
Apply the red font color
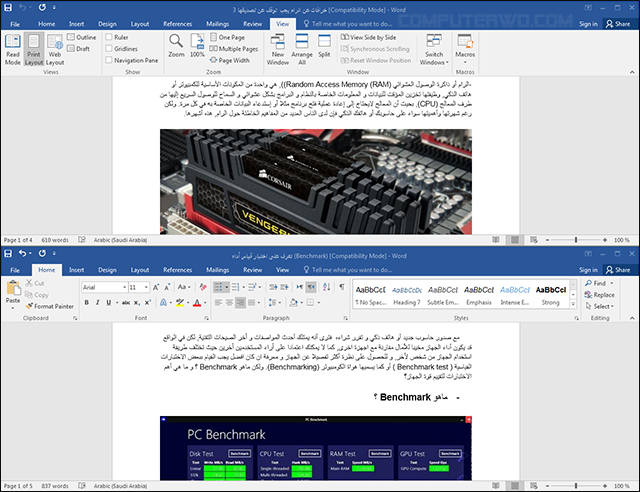coord(197,303)
